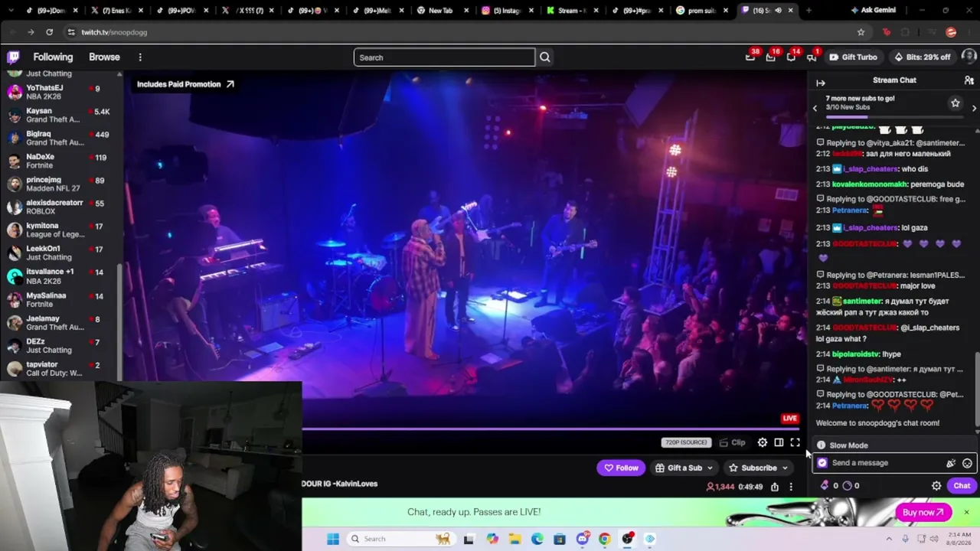Reload the page in Chrome
Image resolution: width=980 pixels, height=551 pixels.
[50, 32]
